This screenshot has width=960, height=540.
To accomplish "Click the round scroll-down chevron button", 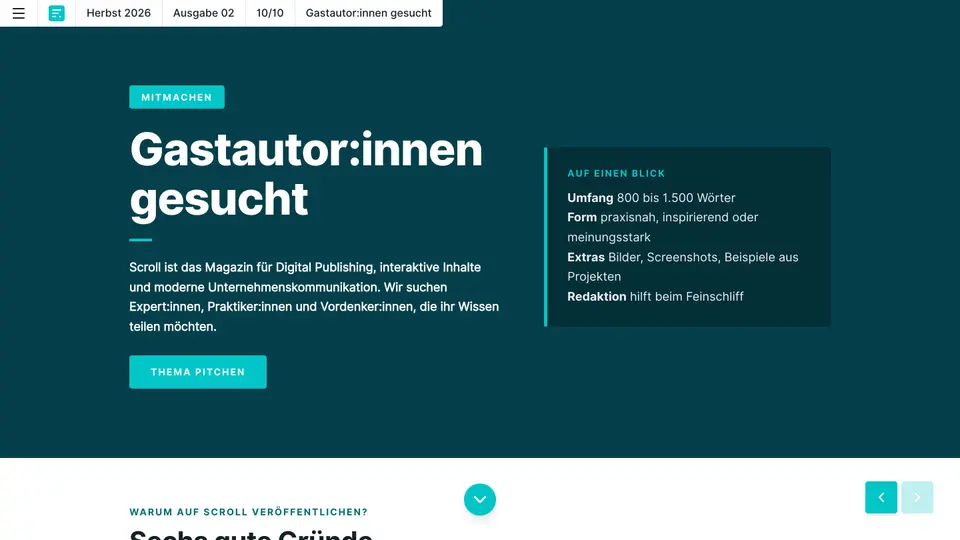I will tap(479, 500).
